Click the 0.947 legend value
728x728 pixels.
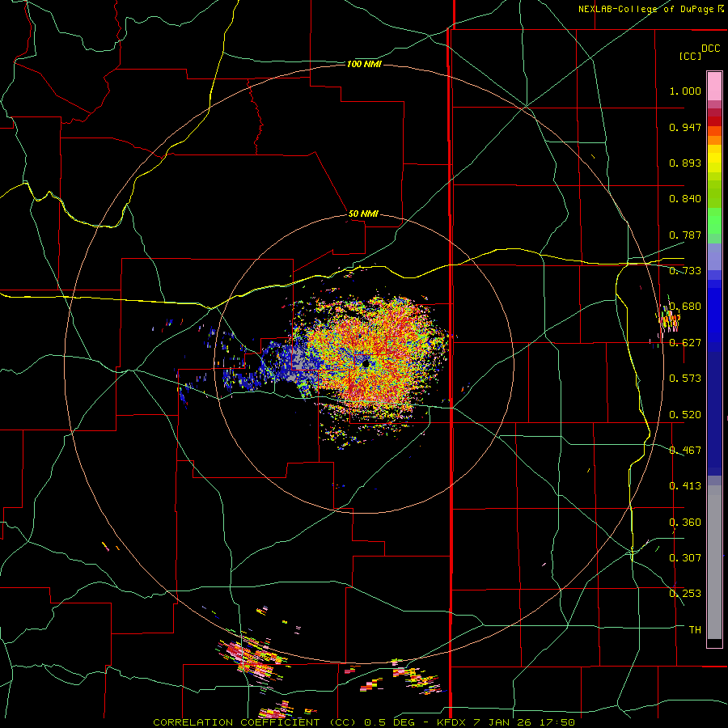(685, 127)
